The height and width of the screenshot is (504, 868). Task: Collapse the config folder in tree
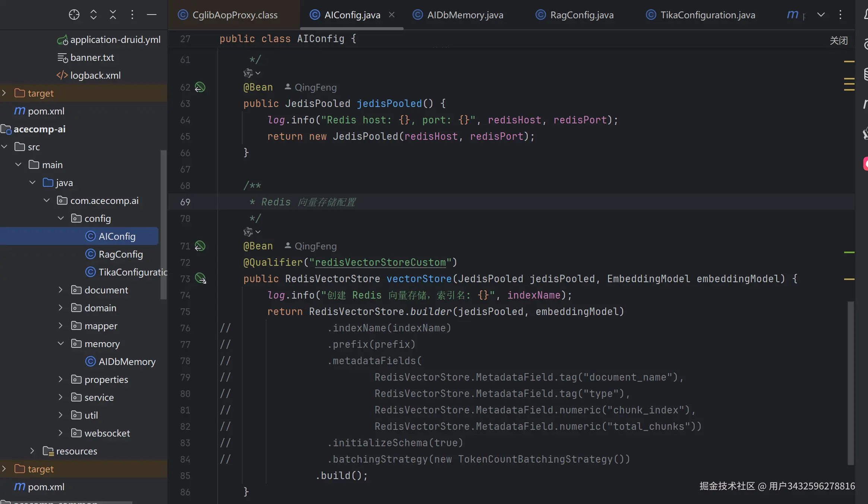point(61,218)
